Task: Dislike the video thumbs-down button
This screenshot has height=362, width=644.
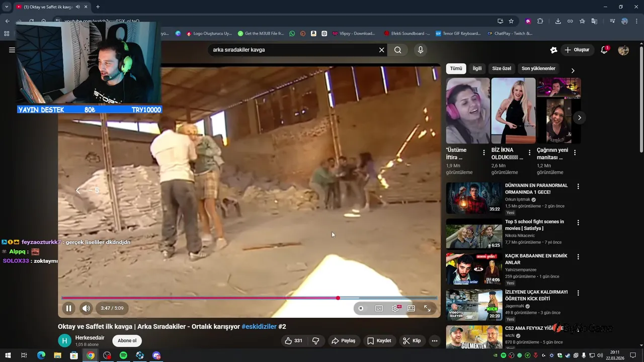Action: (315, 341)
